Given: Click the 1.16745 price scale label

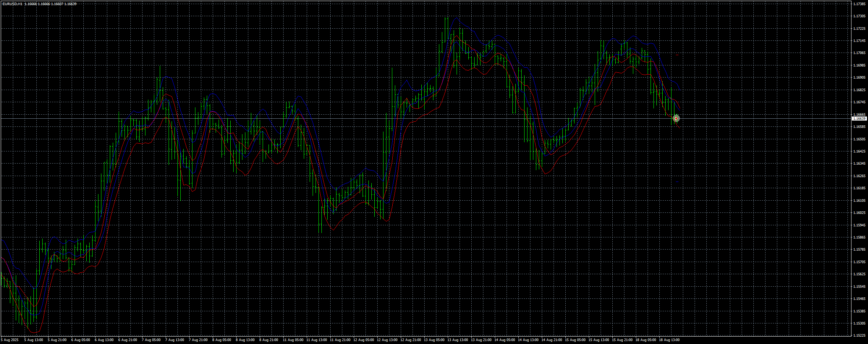Looking at the screenshot, I should point(860,102).
